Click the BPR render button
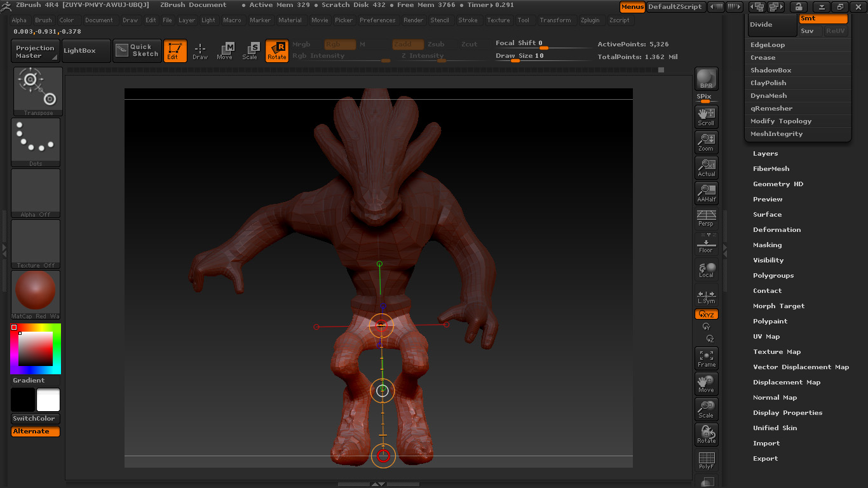The height and width of the screenshot is (488, 868). point(706,79)
